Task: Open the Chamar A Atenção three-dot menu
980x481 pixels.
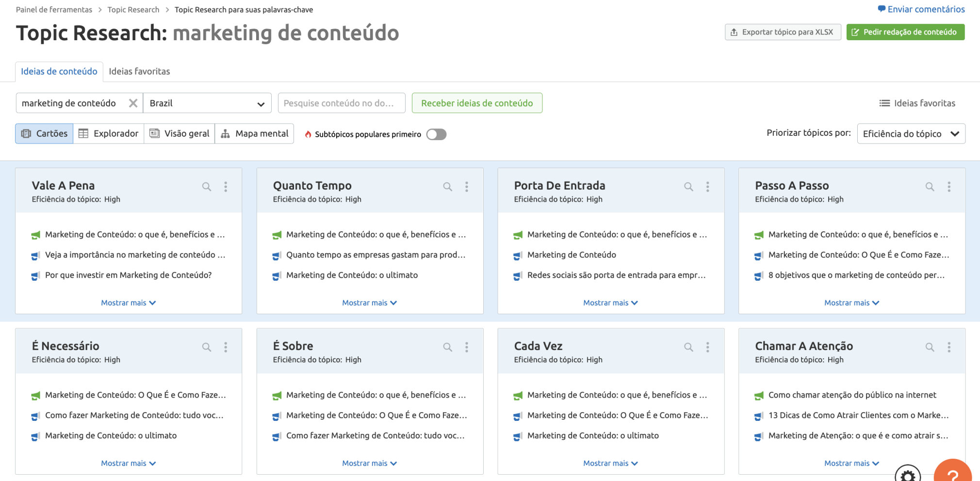Action: tap(949, 347)
